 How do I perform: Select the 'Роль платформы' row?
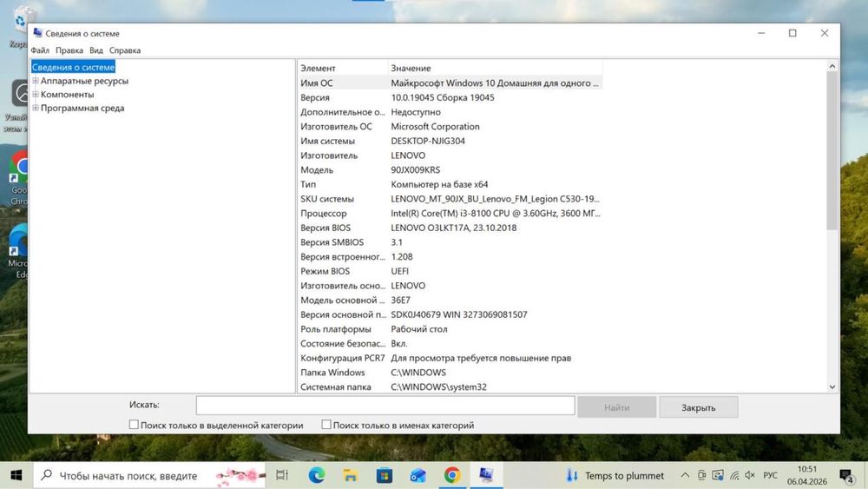coord(450,329)
